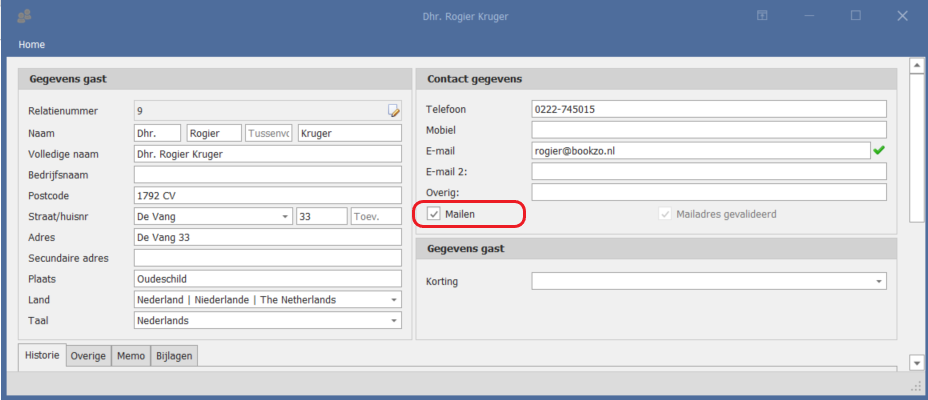This screenshot has width=928, height=400.
Task: Click the Telefoon label
Action: [446, 109]
